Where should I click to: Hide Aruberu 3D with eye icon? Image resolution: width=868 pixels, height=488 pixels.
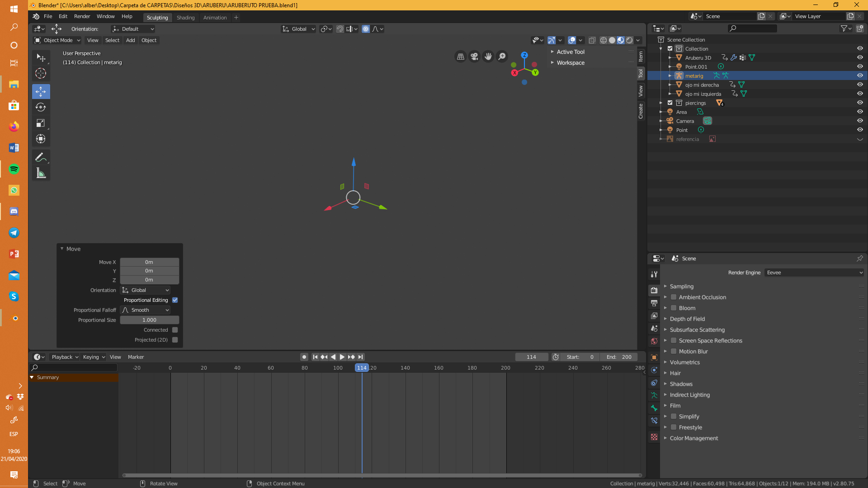coord(860,57)
